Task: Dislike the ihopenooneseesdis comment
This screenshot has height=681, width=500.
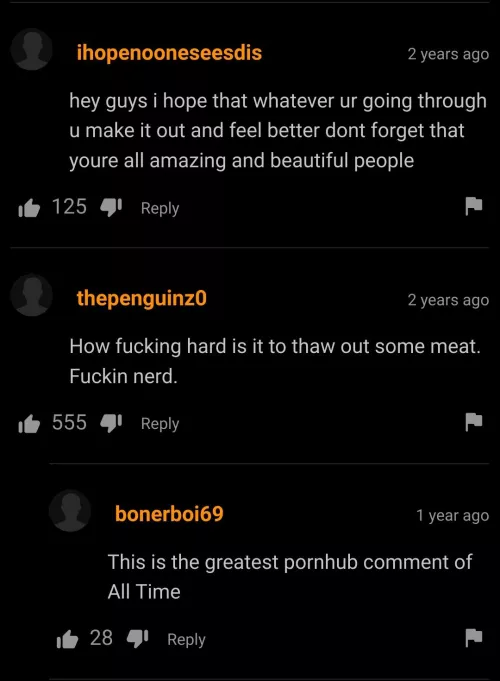Action: click(111, 208)
